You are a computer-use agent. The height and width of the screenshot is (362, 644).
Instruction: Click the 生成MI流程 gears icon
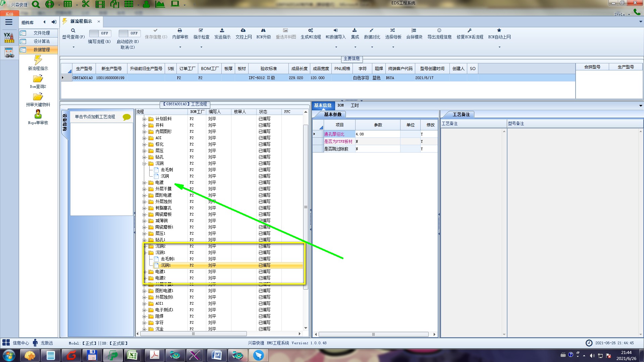pyautogui.click(x=311, y=31)
